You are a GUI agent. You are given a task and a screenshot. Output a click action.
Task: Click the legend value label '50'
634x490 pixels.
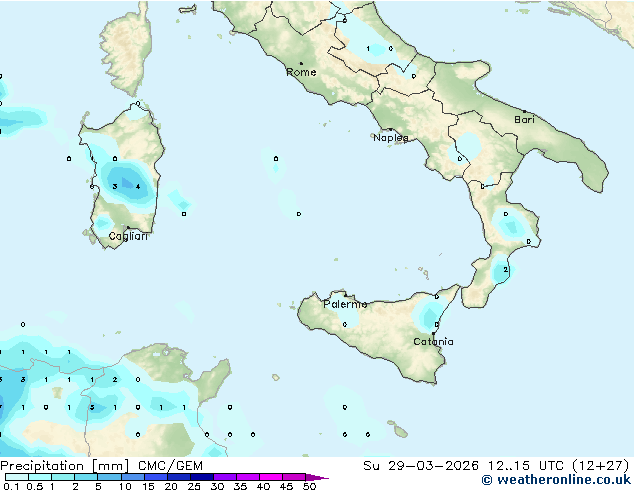point(309,486)
